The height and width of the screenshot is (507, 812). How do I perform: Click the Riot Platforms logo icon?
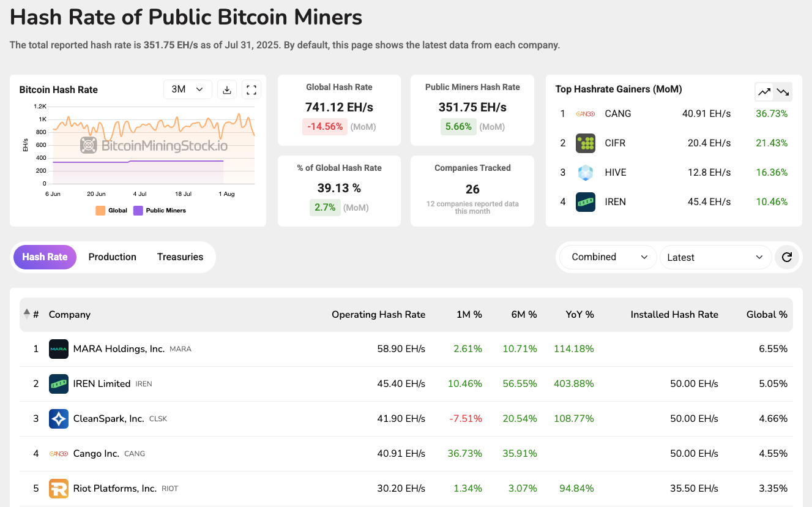click(59, 489)
